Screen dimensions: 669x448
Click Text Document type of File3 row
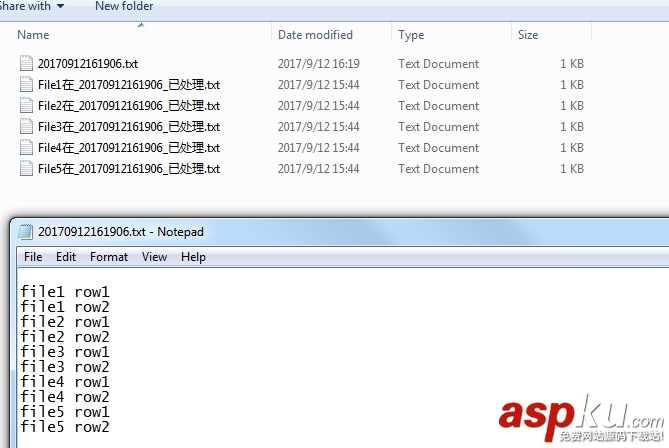coord(439,127)
